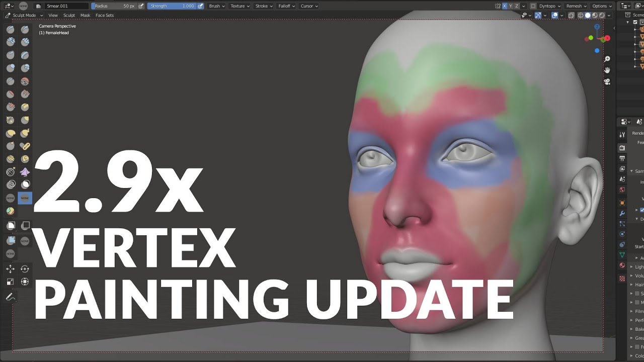The width and height of the screenshot is (644, 362).
Task: Open the Sculpt menu
Action: [69, 16]
